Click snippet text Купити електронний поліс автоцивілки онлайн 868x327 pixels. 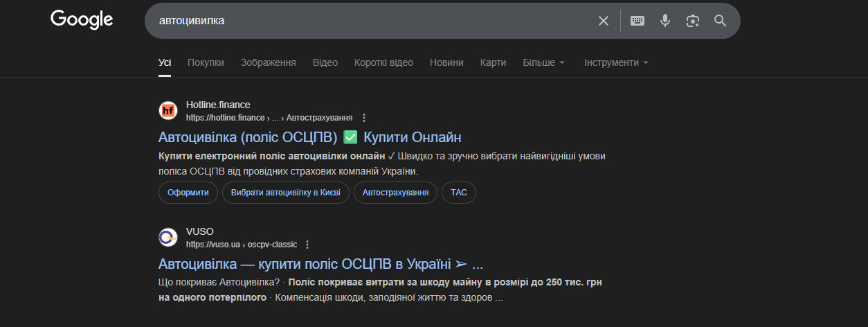[x=271, y=156]
